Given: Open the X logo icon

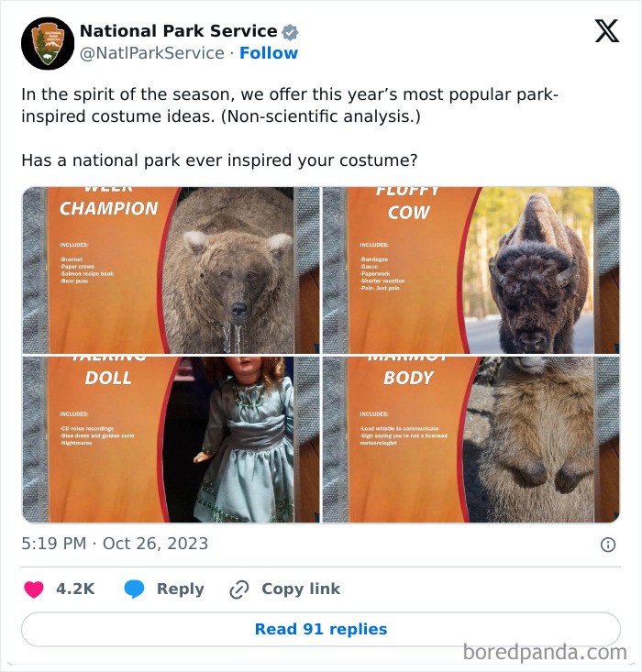Looking at the screenshot, I should [607, 31].
